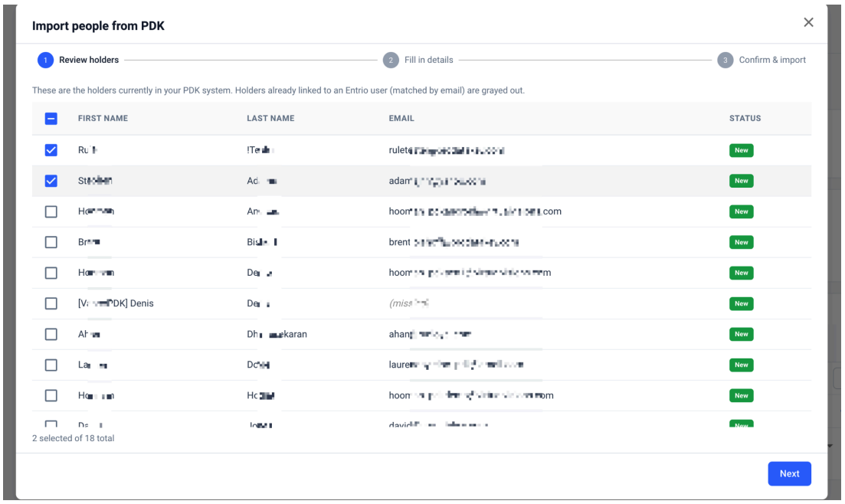Click the step 2 number circle icon

(391, 60)
